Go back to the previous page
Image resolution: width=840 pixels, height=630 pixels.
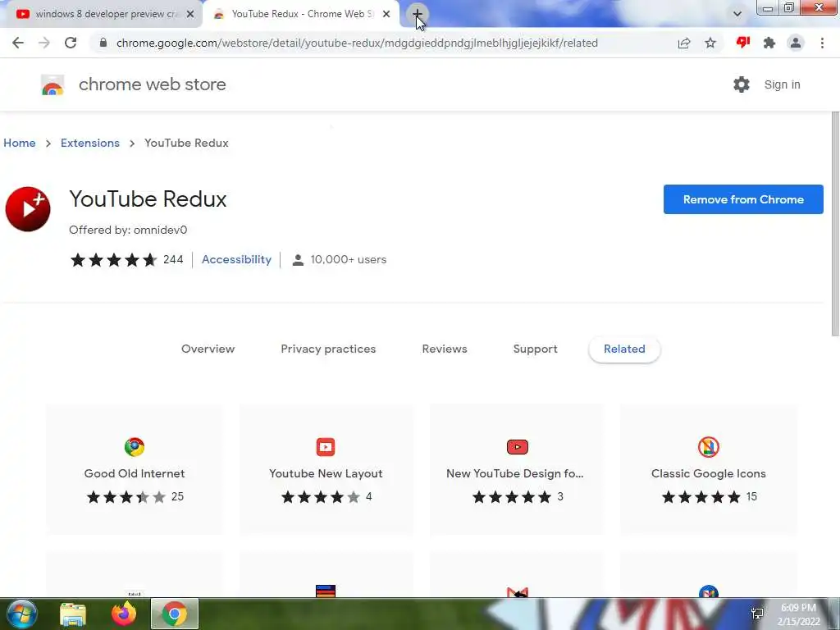[x=18, y=43]
